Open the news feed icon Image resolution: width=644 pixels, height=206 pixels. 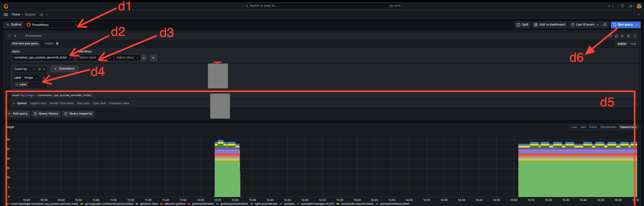pyautogui.click(x=631, y=6)
